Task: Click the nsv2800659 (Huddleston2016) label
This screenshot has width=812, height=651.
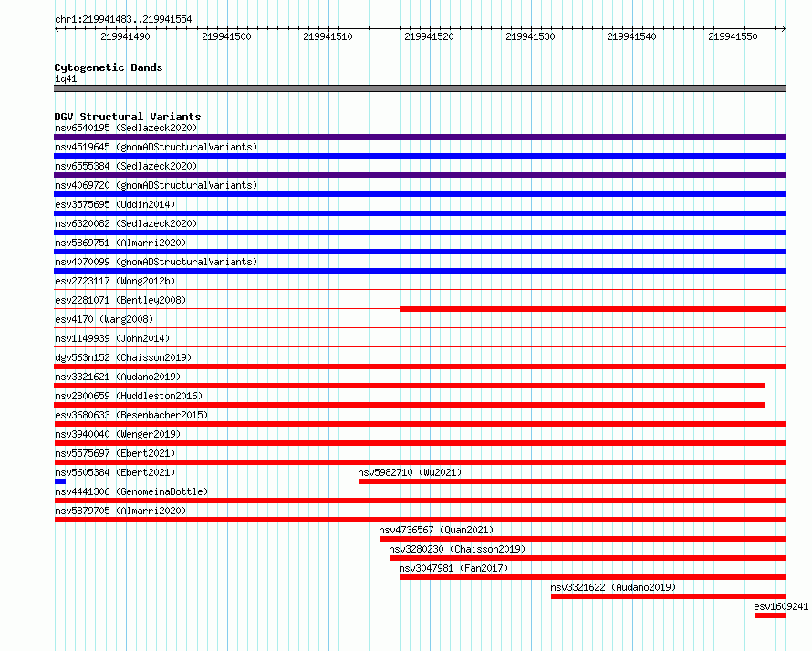Action: click(129, 396)
